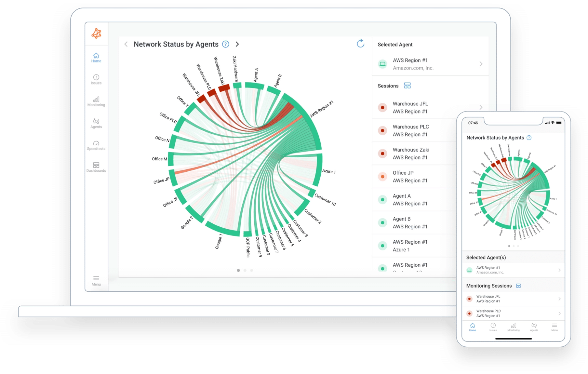Viewport: 588px width, 374px height.
Task: Tap the Monitoring icon on mobile navigation
Action: [x=513, y=327]
